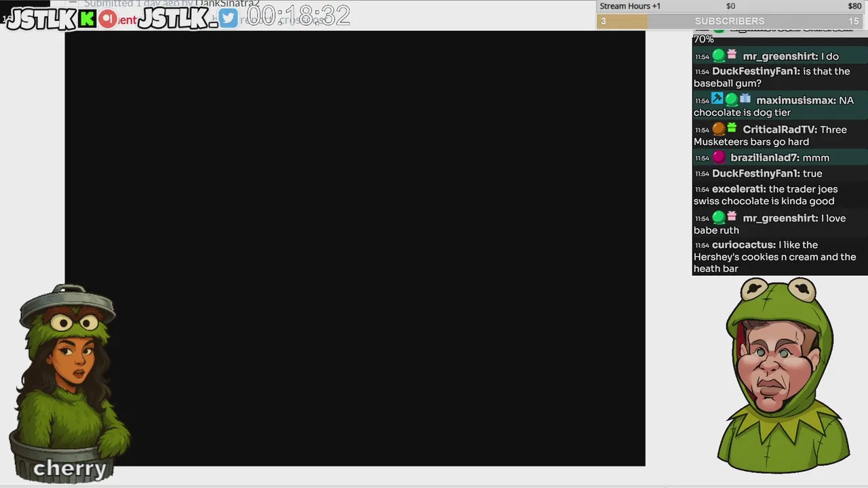868x488 pixels.
Task: Open mr_greenshirt username on "I love babe ruth"
Action: [781, 218]
